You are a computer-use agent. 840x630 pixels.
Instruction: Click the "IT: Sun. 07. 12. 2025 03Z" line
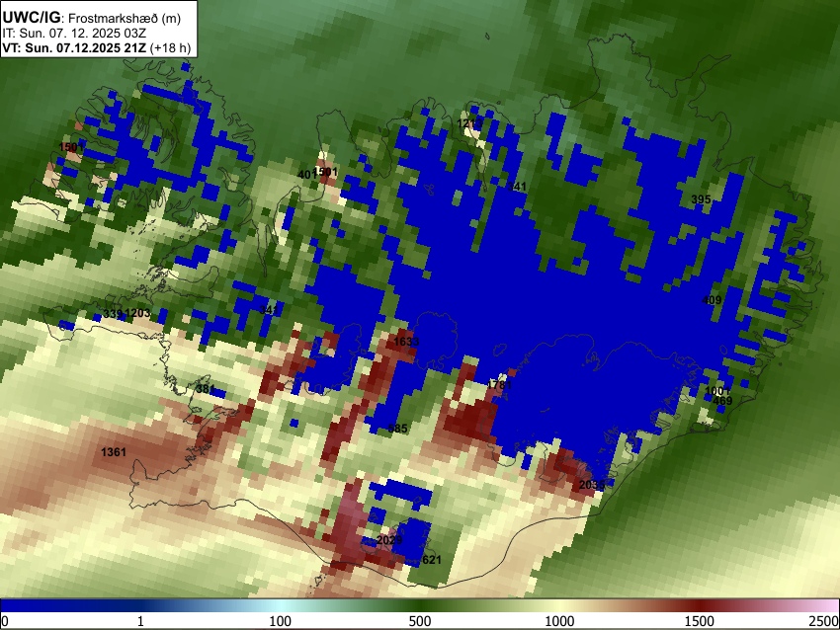coord(74,34)
